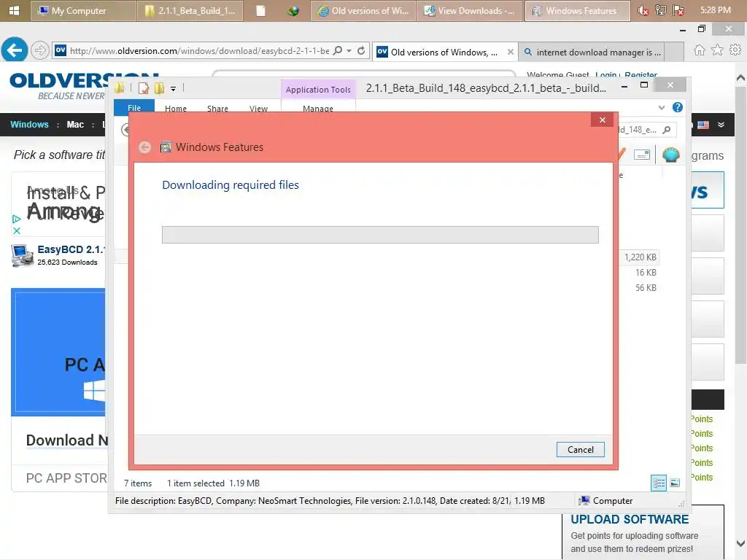Switch to My Computer taskbar window
The image size is (747, 560).
click(x=83, y=10)
